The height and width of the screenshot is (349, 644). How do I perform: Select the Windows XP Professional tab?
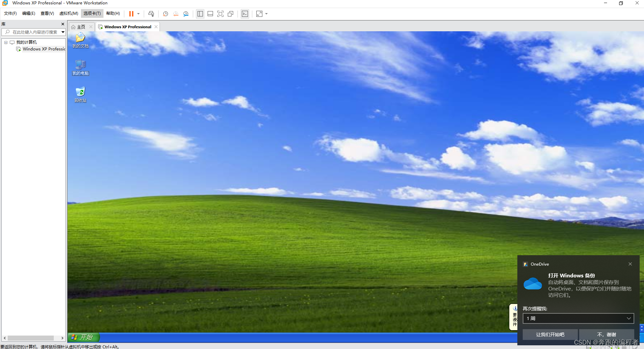click(x=128, y=27)
